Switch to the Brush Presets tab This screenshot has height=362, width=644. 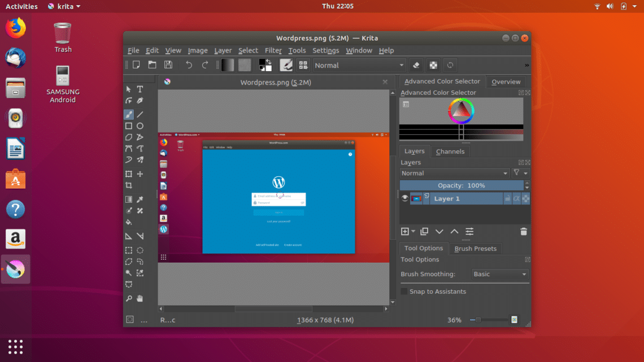coord(475,248)
